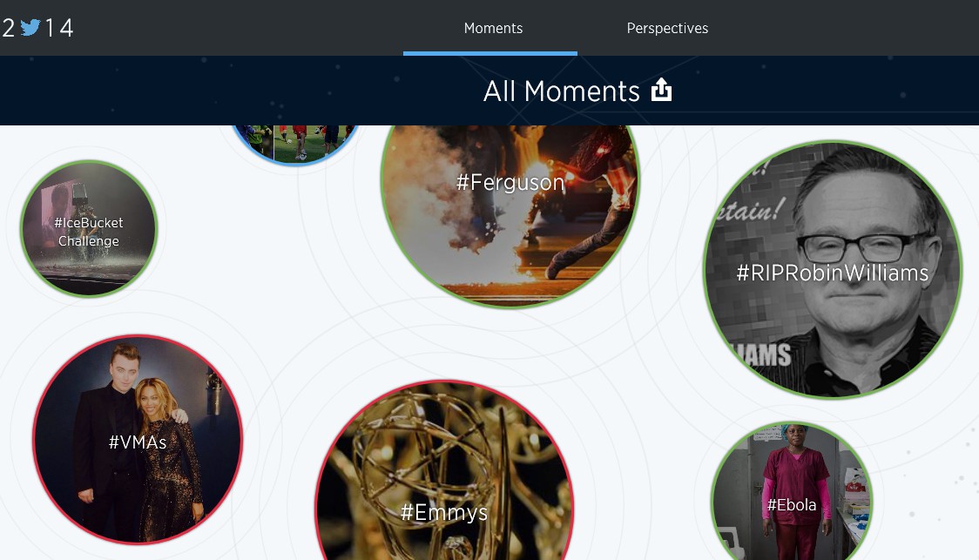Open the partially hidden soccer photo bubble
Viewport: 979px width, 560px height.
pos(295,144)
